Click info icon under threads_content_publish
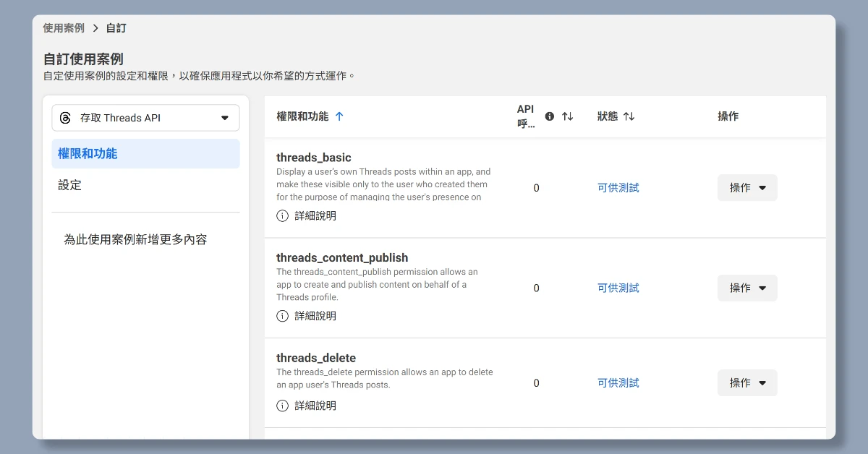 pos(282,316)
